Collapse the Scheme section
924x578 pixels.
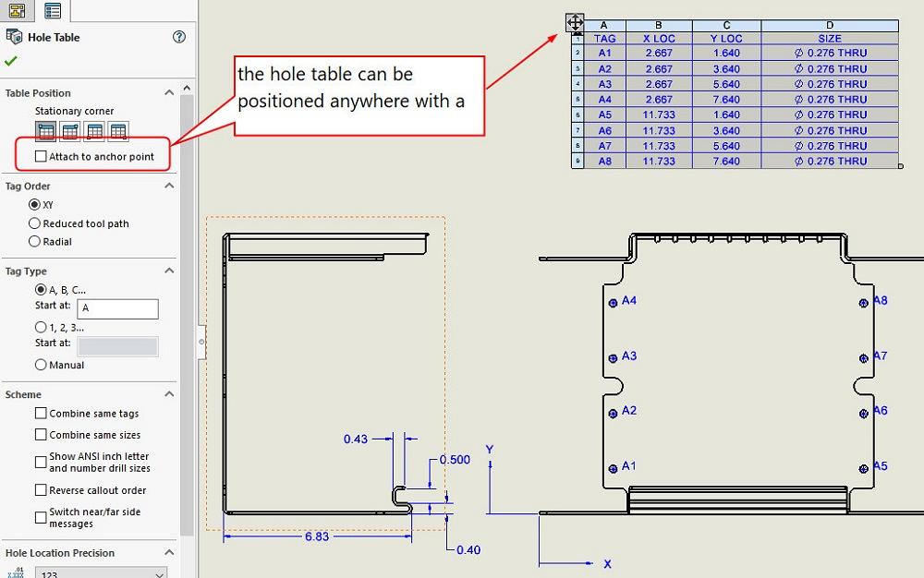169,393
